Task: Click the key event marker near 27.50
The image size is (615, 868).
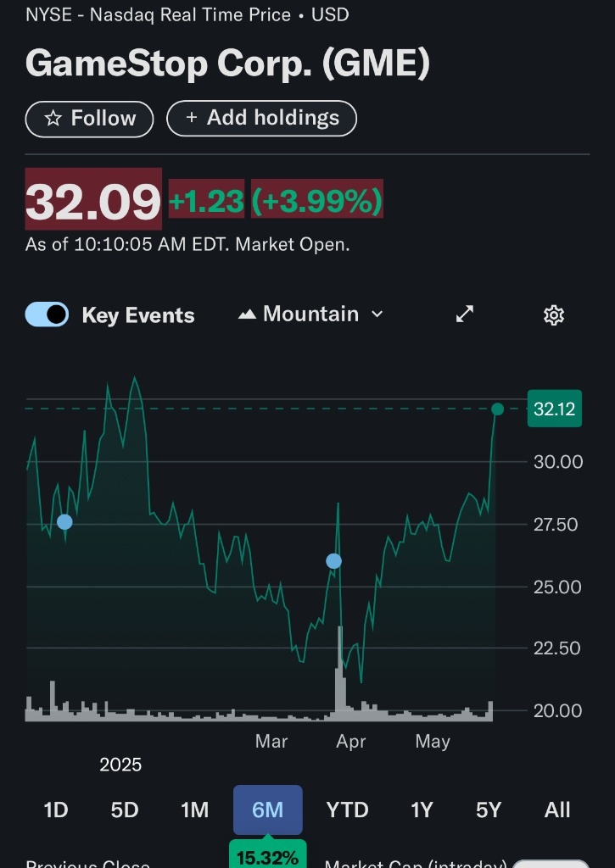Action: pos(64,521)
